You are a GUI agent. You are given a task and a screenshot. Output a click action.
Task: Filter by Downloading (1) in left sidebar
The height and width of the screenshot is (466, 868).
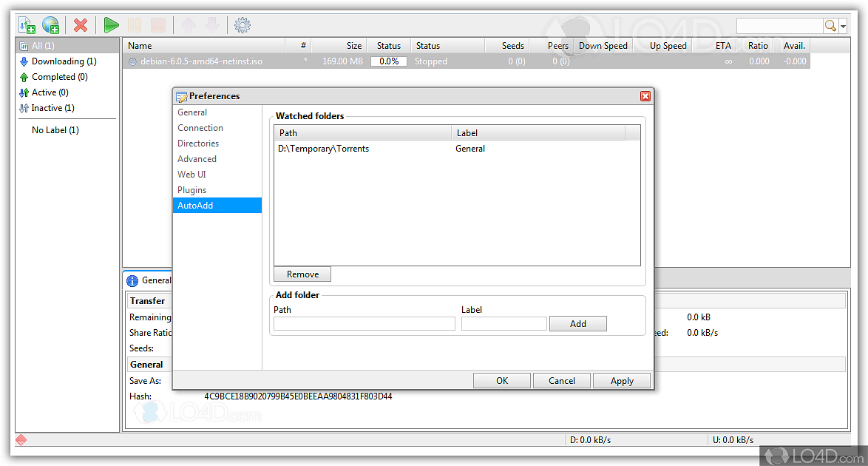(64, 61)
